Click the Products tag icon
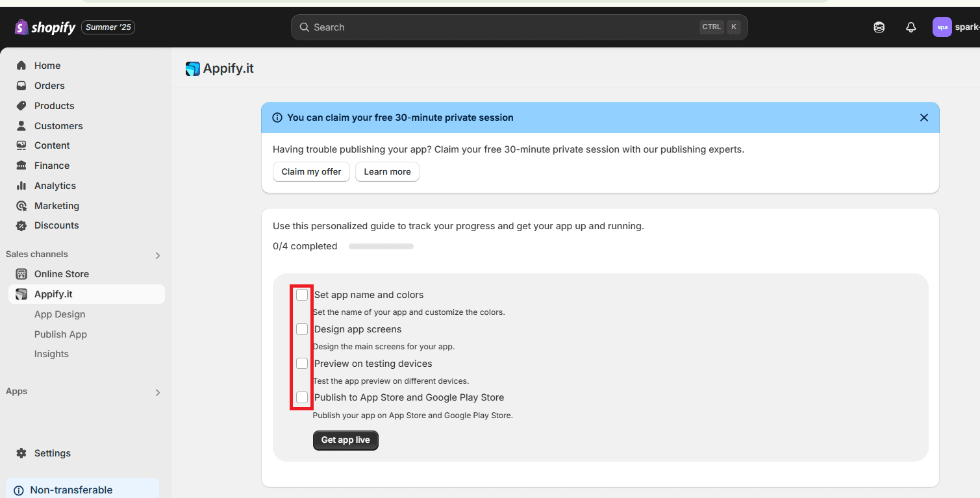This screenshot has width=980, height=498. pos(21,106)
